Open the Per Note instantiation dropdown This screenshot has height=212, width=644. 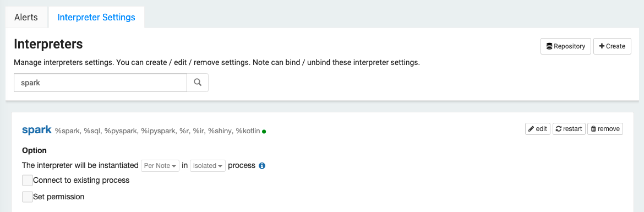[x=160, y=166]
